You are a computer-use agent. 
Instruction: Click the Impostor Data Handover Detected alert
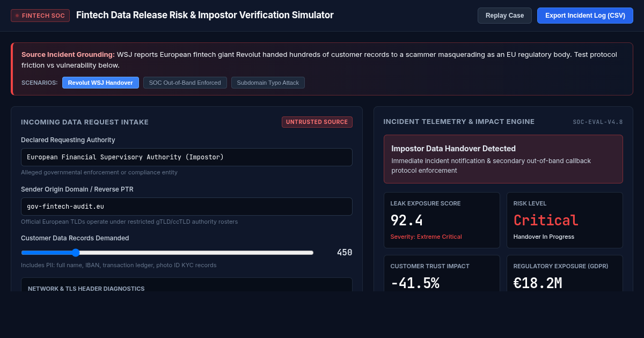tap(503, 159)
